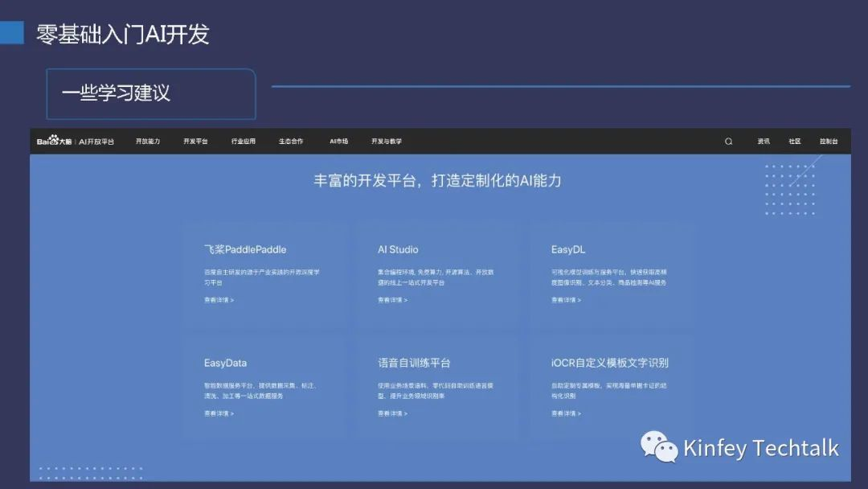Go to AI市场 in the navbar
The height and width of the screenshot is (489, 868).
point(339,142)
